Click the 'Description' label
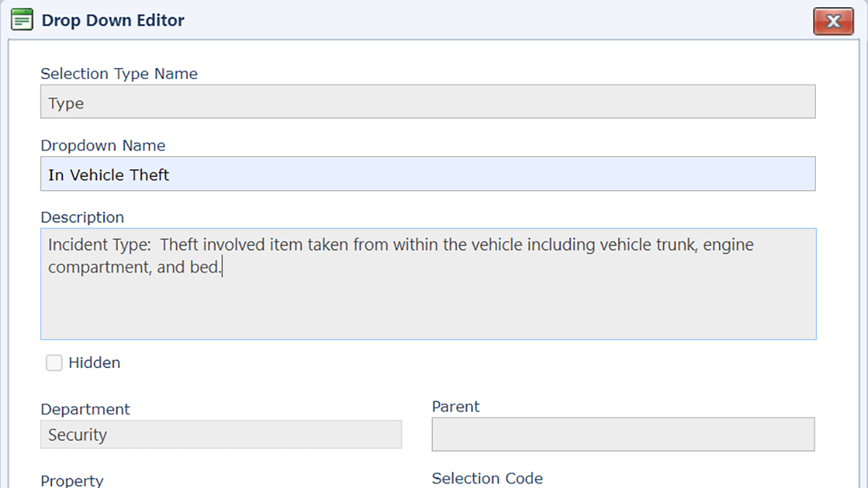Image resolution: width=868 pixels, height=488 pixels. click(82, 218)
